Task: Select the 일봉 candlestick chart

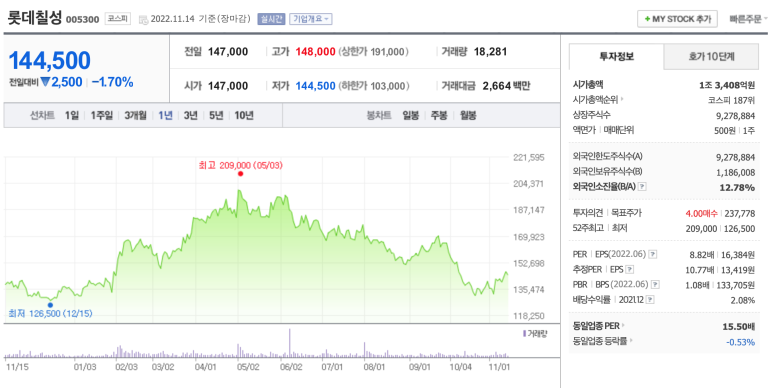Action: 410,115
